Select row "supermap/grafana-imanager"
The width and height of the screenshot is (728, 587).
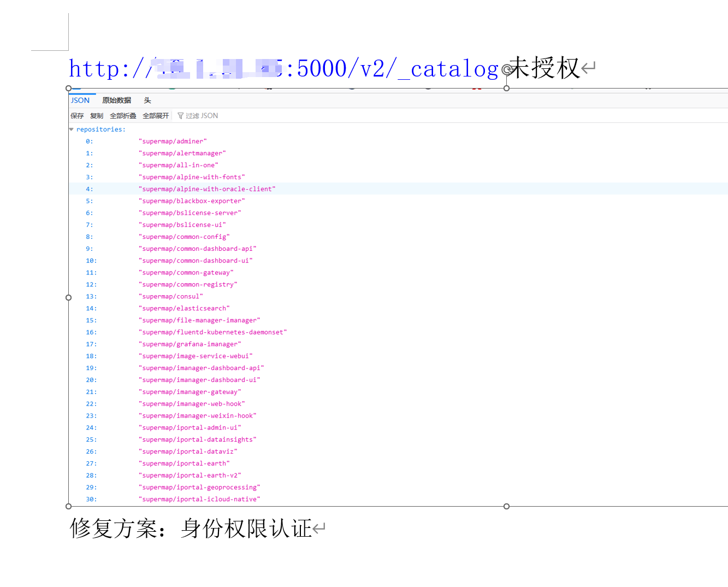(x=398, y=344)
